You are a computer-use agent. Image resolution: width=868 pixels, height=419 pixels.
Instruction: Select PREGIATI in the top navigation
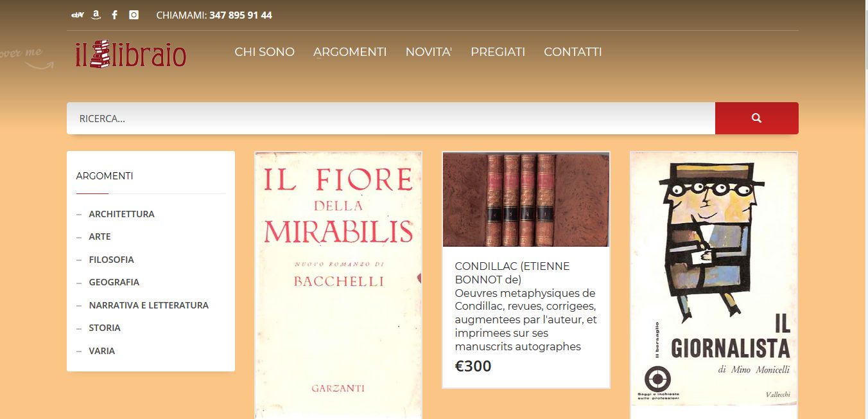(498, 52)
